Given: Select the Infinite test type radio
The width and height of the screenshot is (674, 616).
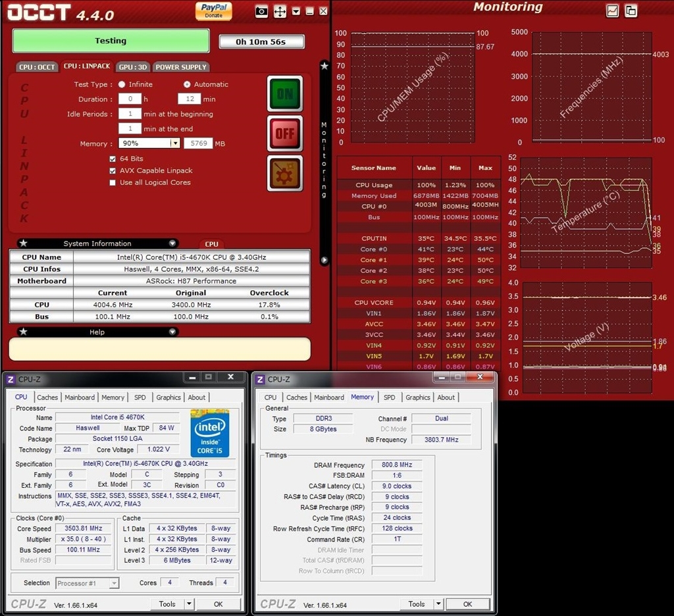Looking at the screenshot, I should (122, 84).
